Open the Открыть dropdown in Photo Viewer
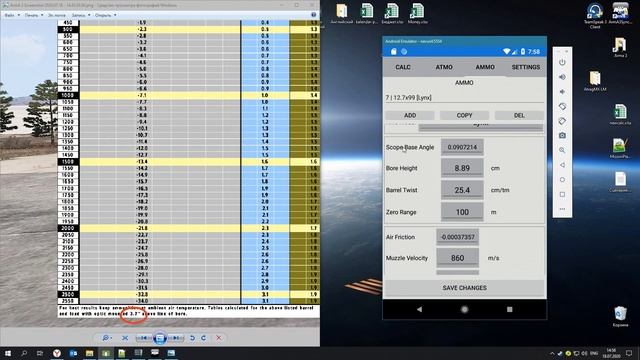Screen dimensions: 640x360 tap(105, 15)
